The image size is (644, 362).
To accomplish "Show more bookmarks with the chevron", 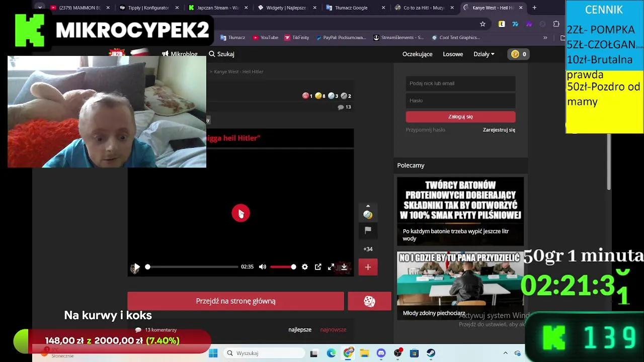I will click(x=545, y=38).
